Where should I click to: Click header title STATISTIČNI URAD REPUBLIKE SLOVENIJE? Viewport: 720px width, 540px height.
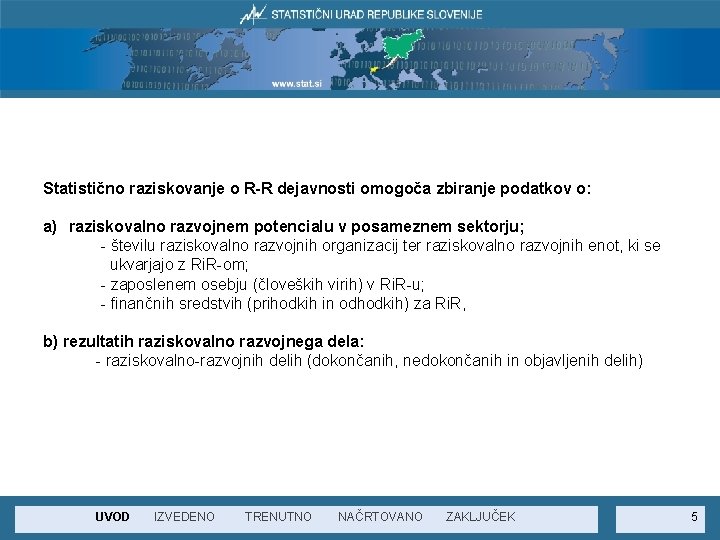pos(377,15)
